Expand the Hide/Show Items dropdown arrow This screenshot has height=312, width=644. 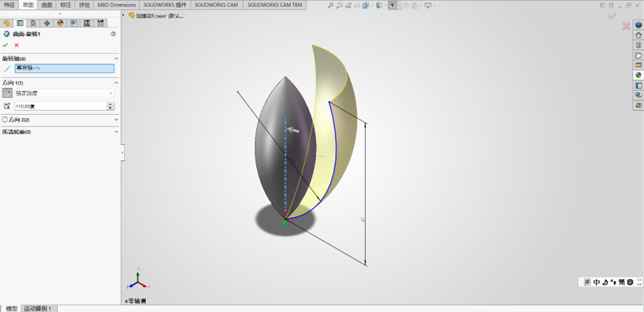click(399, 5)
